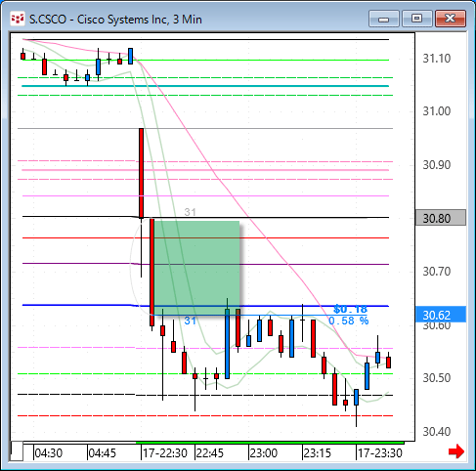Maximize the S.CSCO chart window

[x=416, y=19]
